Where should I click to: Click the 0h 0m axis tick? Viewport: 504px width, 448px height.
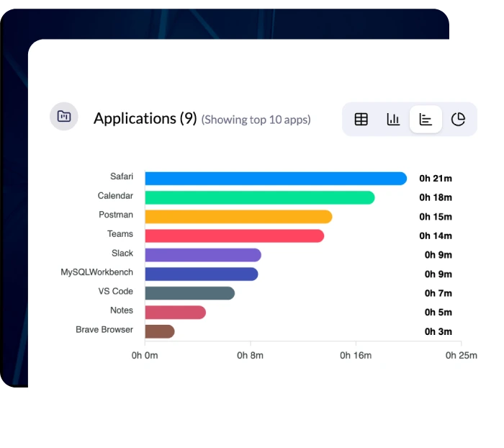pyautogui.click(x=145, y=355)
